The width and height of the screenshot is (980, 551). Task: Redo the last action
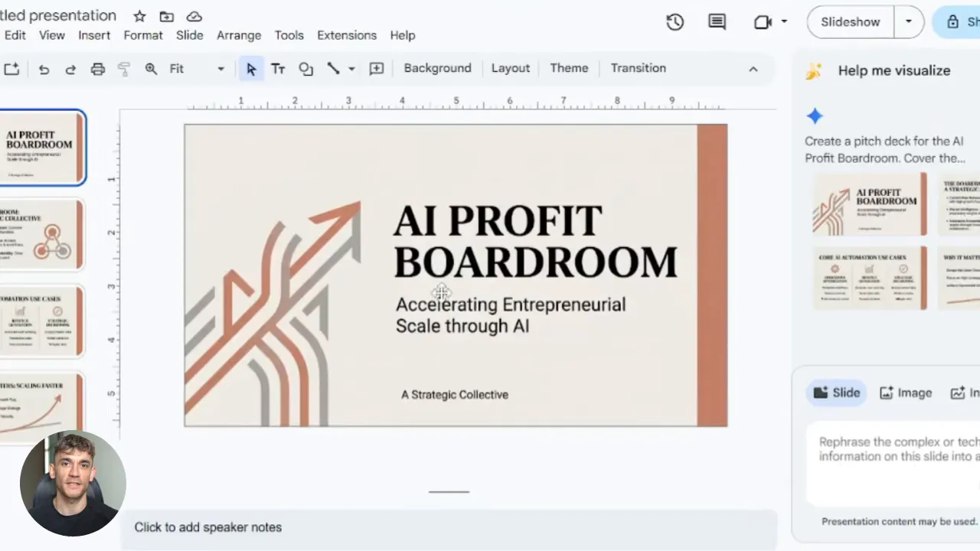click(x=70, y=69)
